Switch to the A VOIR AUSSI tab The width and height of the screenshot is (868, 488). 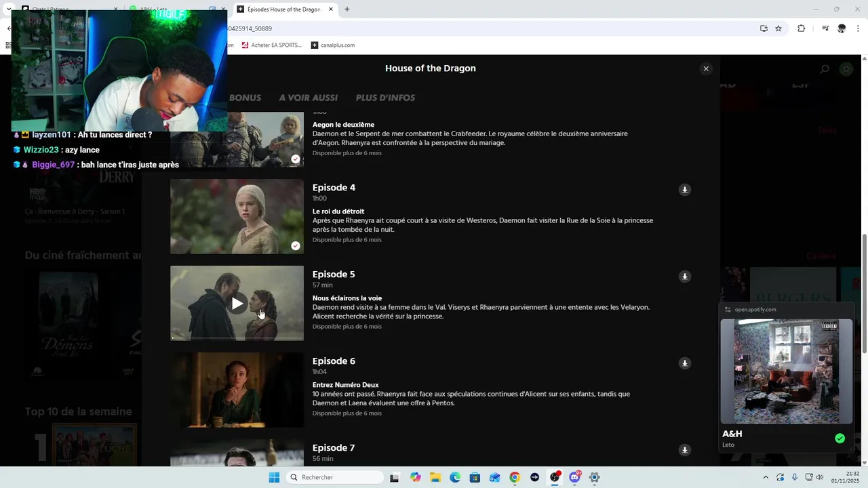click(308, 98)
